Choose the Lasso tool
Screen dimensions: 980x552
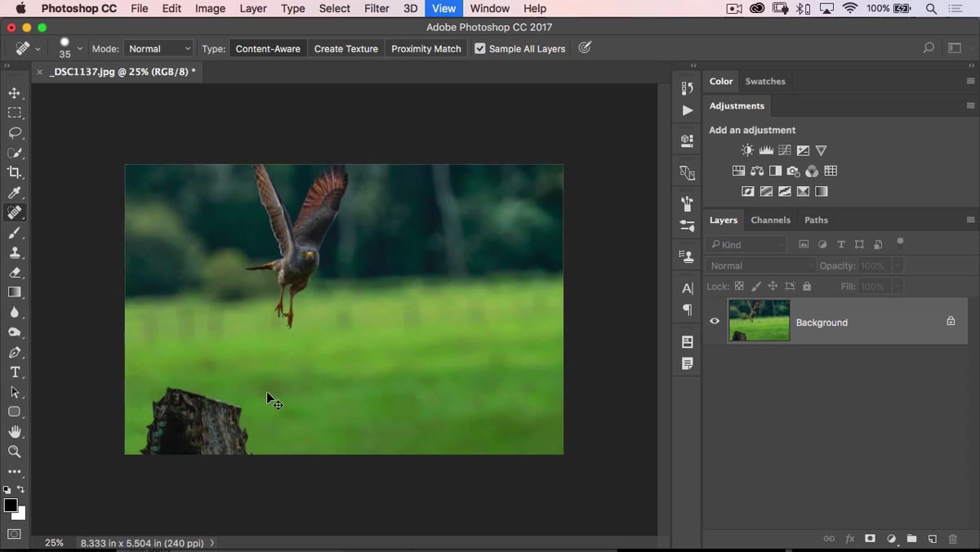point(15,132)
